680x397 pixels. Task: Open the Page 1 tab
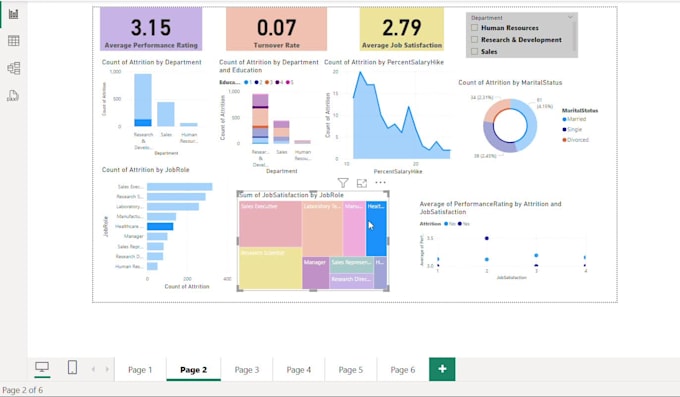pyautogui.click(x=140, y=370)
